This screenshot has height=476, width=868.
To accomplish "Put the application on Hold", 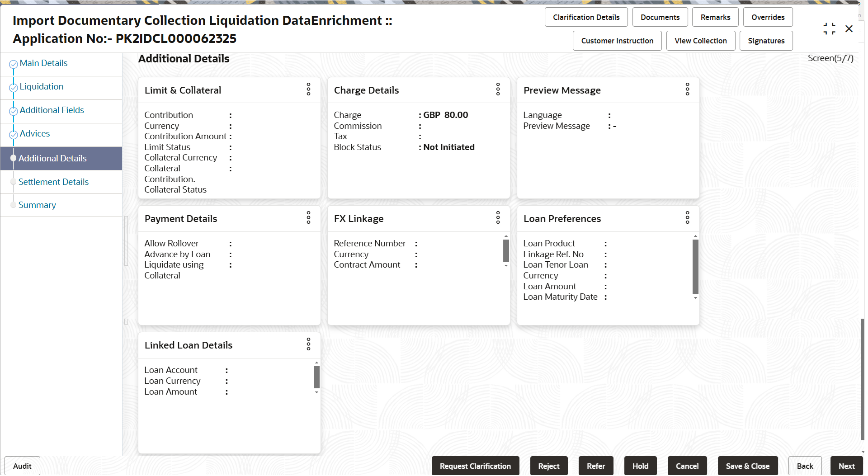I will point(640,466).
